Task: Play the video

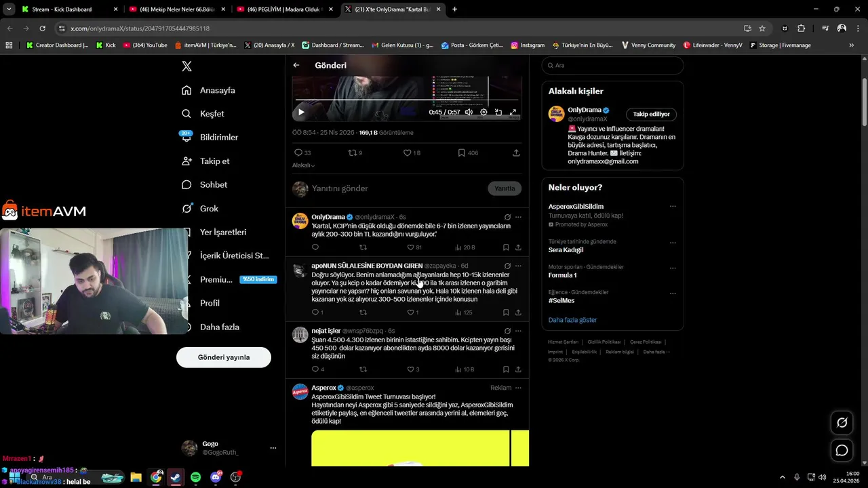Action: point(301,113)
